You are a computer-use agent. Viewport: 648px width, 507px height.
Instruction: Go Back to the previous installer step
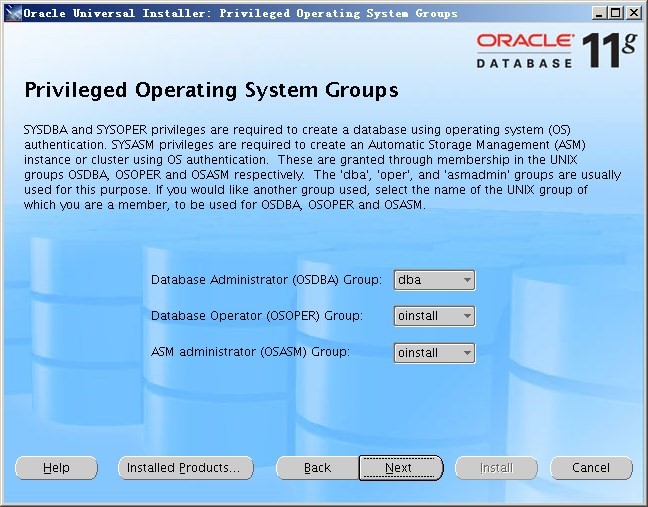tap(317, 468)
